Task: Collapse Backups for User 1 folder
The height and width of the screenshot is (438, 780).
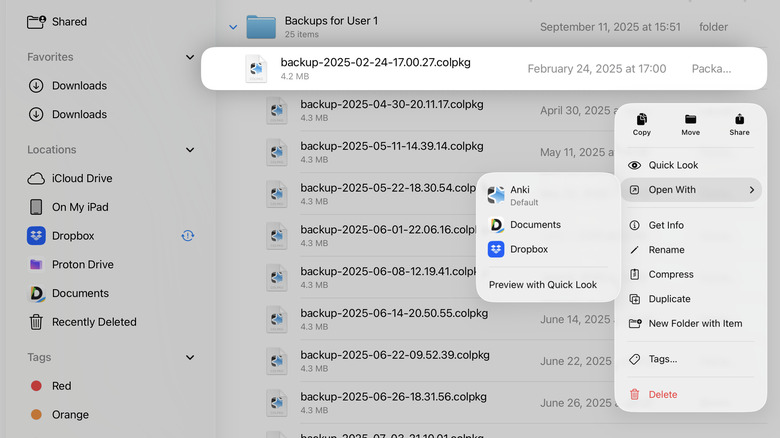Action: (233, 27)
